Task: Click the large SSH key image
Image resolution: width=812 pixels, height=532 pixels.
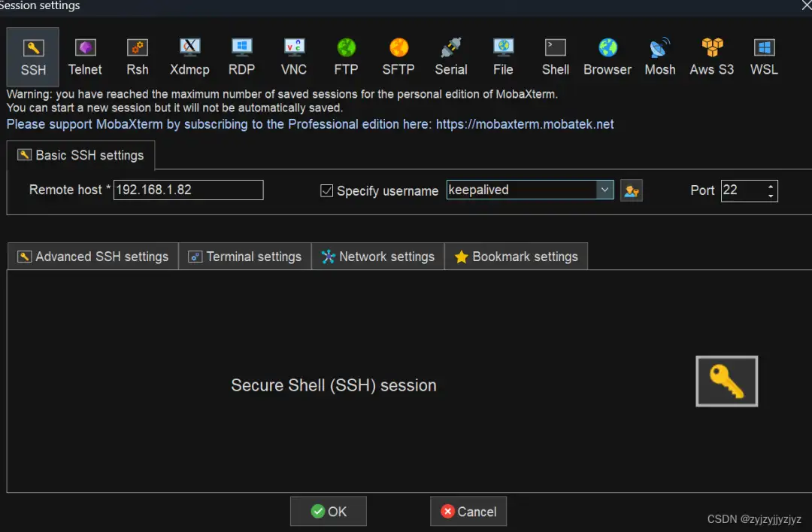Action: coord(726,381)
